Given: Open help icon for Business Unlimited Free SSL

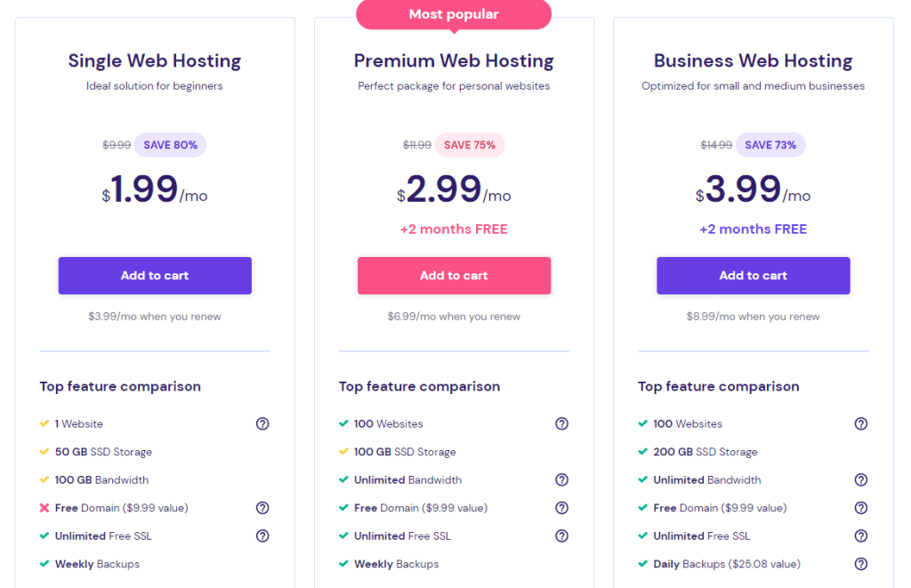Looking at the screenshot, I should click(861, 536).
